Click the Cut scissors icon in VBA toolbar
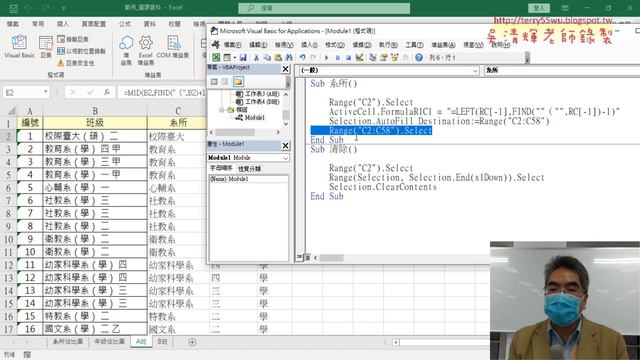 pos(256,58)
